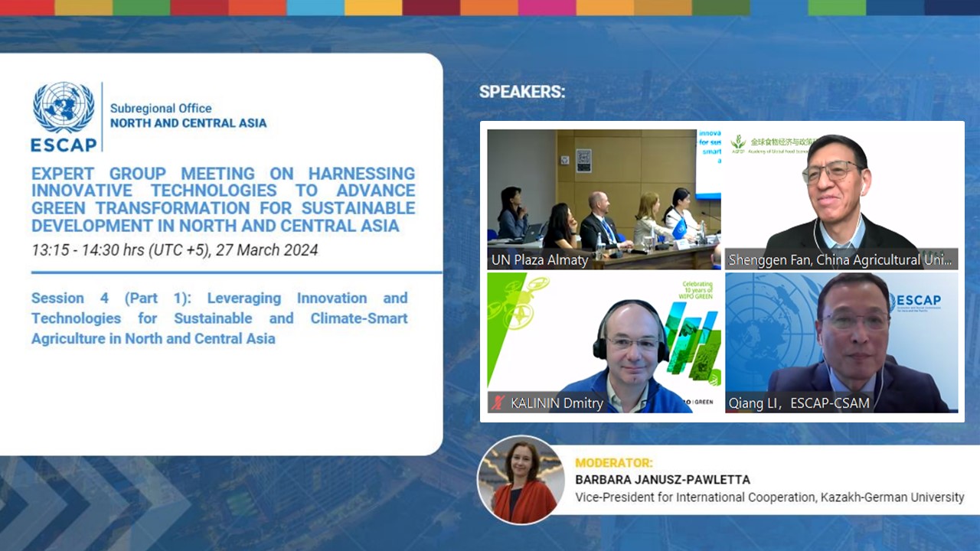Image resolution: width=980 pixels, height=551 pixels.
Task: Click the green academy logo in Shenggen Fan's tile
Action: click(738, 143)
